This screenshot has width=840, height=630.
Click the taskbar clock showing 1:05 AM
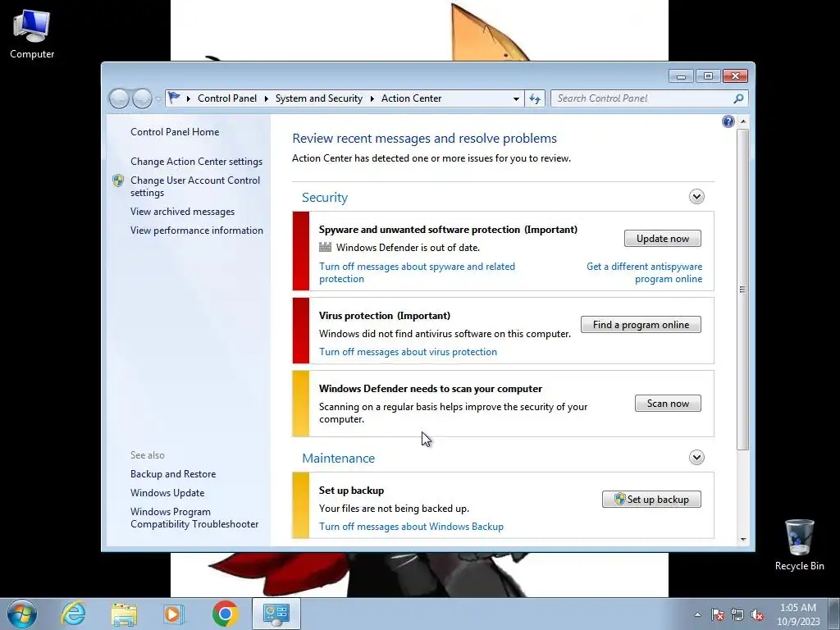click(798, 614)
